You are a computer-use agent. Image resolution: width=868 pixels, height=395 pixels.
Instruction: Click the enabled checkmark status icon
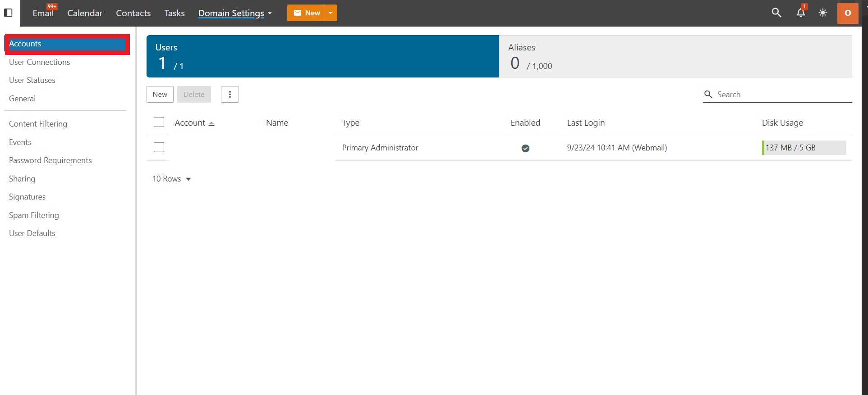(x=525, y=148)
